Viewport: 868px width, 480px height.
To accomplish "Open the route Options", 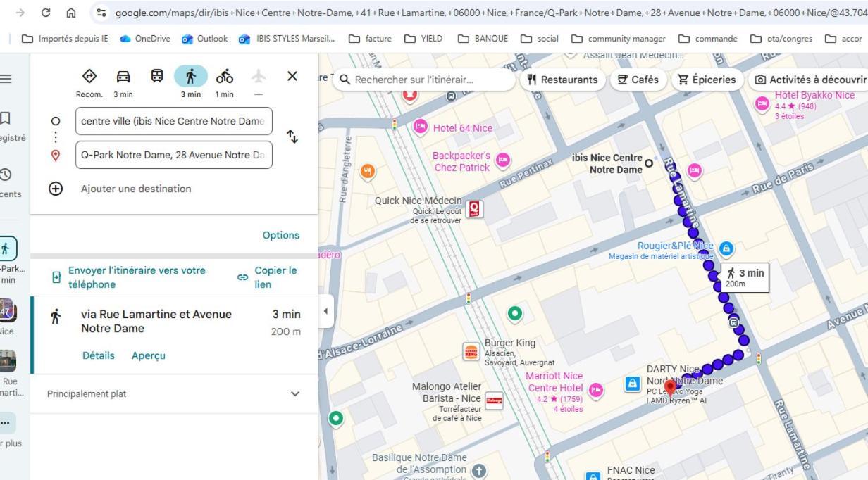I will point(280,235).
